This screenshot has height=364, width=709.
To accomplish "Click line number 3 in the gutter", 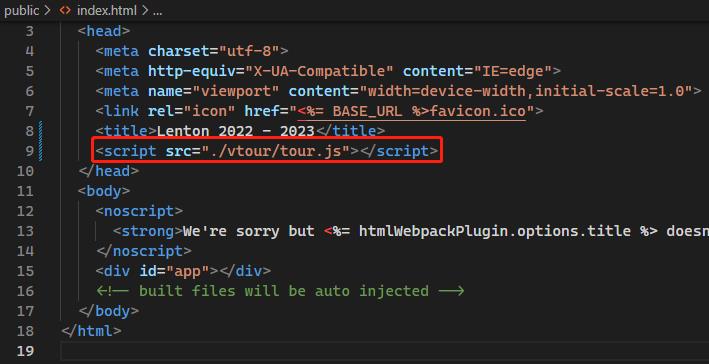I will pyautogui.click(x=29, y=31).
